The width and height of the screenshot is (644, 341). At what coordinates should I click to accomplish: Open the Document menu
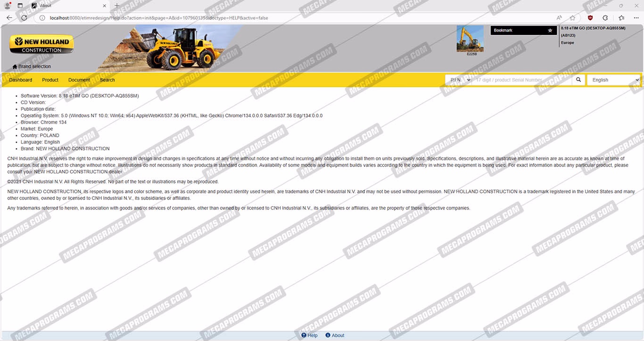click(79, 80)
